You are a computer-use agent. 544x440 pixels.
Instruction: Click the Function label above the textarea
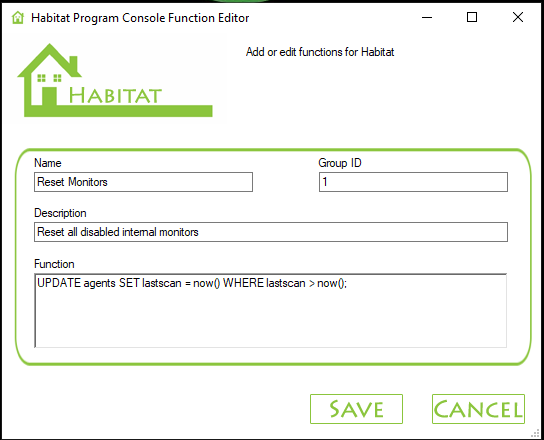pos(54,264)
